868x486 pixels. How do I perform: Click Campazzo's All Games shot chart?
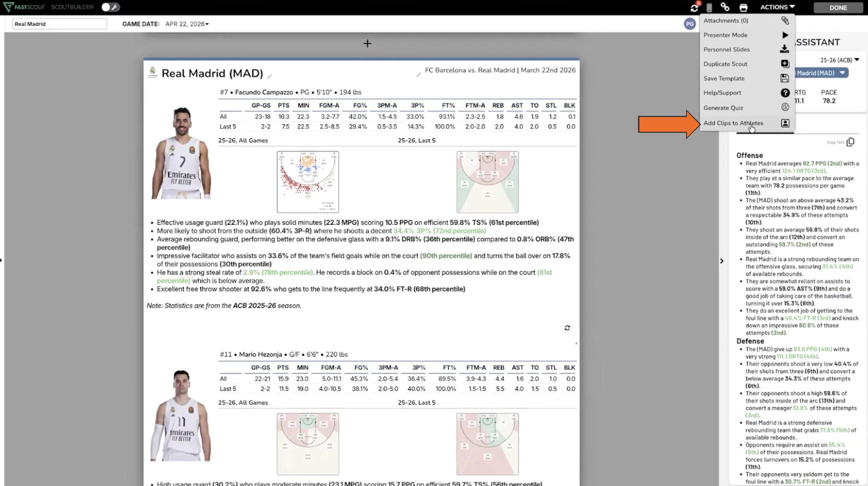(x=308, y=182)
